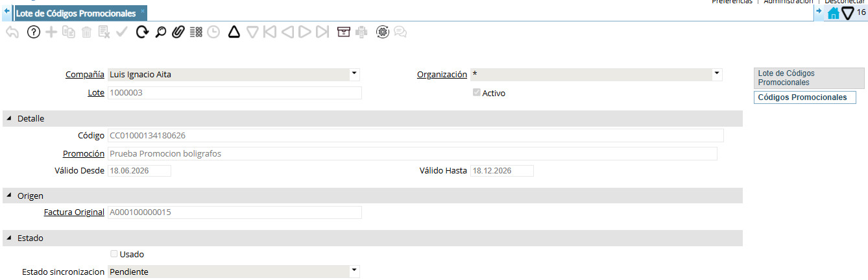Click the Detail record down triangle icon
The image size is (868, 280).
click(252, 32)
